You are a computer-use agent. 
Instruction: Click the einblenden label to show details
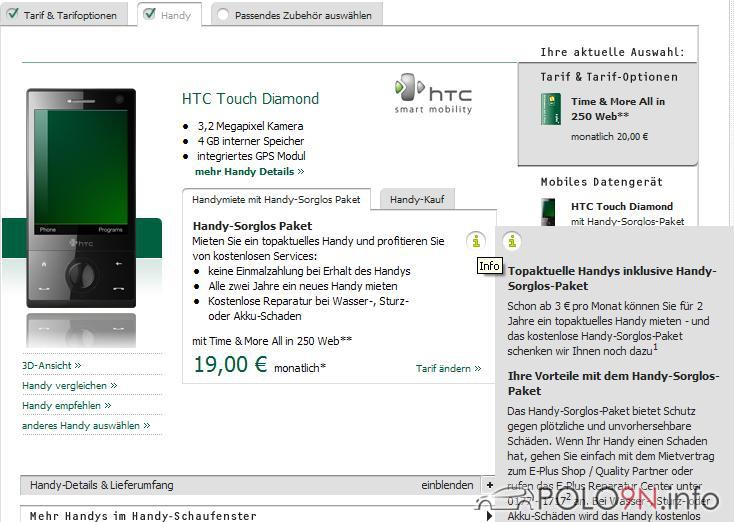(x=447, y=485)
